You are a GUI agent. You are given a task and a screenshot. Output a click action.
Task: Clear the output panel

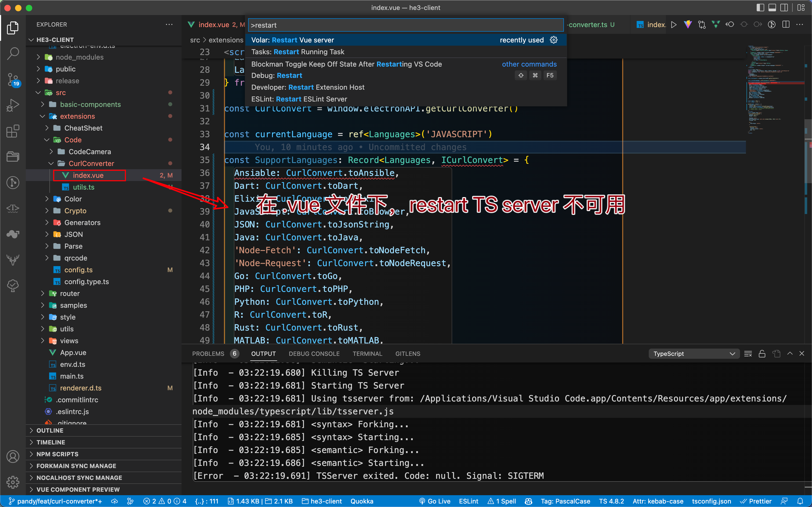748,354
